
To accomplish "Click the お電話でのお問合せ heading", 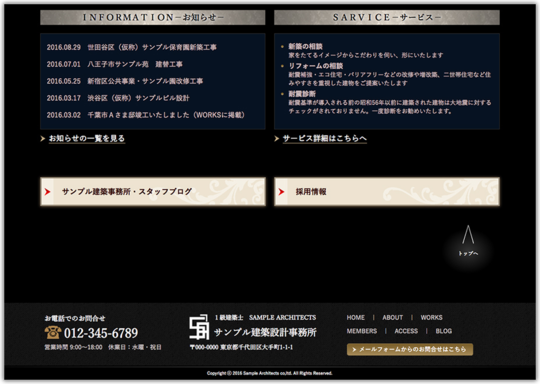I will point(75,318).
